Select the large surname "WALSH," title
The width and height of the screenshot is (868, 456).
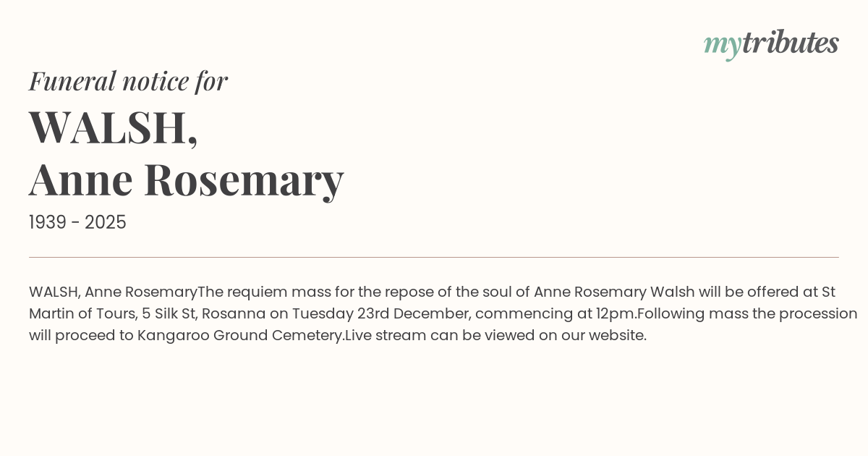(113, 127)
